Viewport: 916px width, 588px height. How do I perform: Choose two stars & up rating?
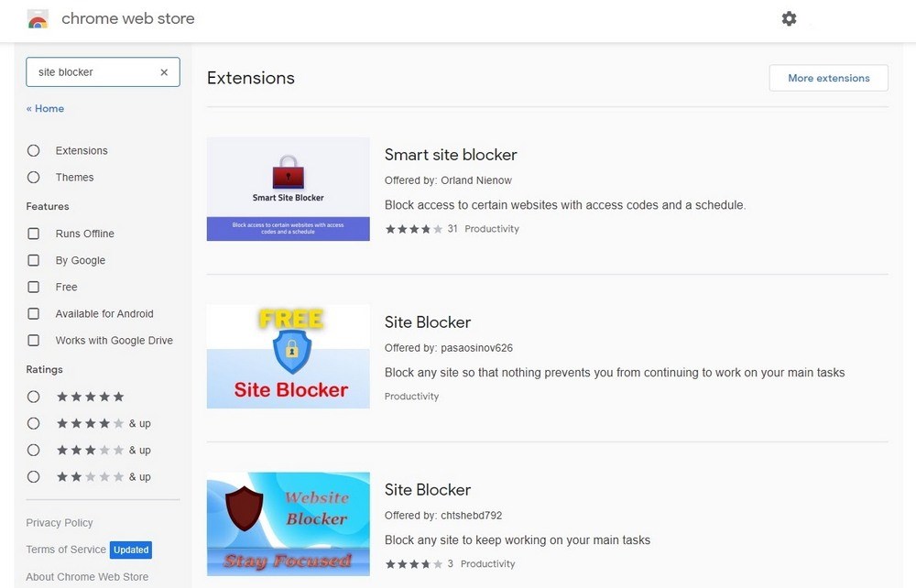click(x=33, y=477)
